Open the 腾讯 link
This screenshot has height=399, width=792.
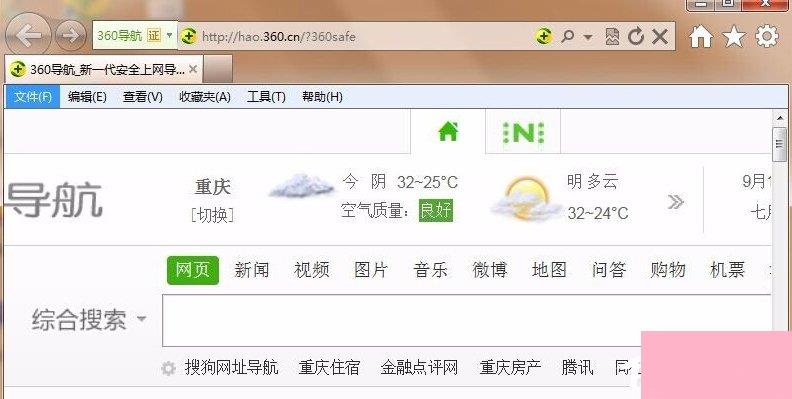point(577,367)
